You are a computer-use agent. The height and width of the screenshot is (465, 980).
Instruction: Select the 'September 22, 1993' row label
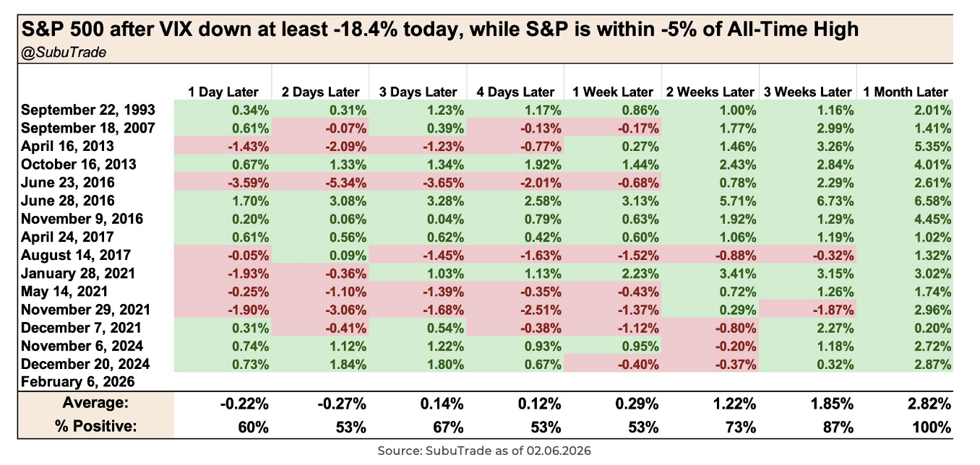click(87, 110)
